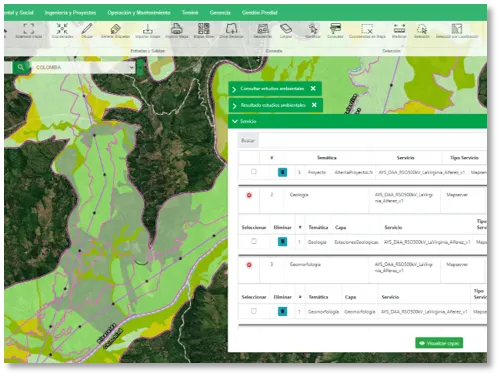The image size is (500, 376).
Task: Delete the Geomorfología layer row via trash icon
Action: [282, 311]
